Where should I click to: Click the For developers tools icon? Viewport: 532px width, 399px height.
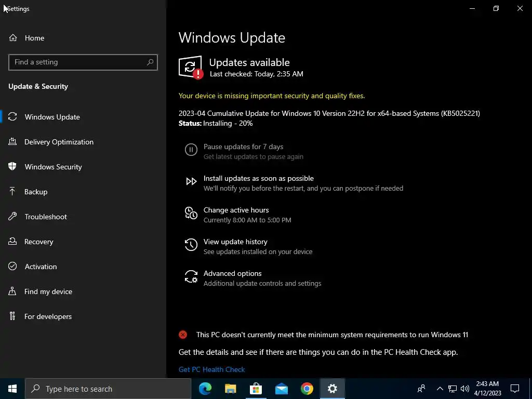12,316
